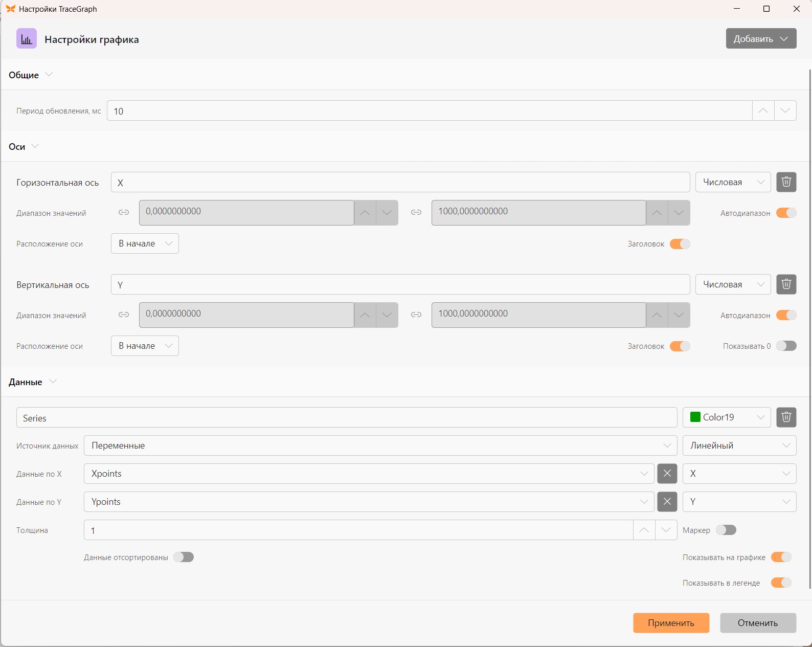Enable the Маркер switch
The height and width of the screenshot is (647, 812).
(x=726, y=530)
